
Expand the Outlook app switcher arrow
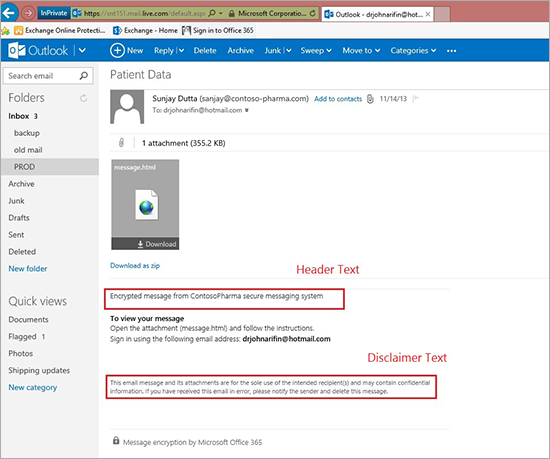82,50
